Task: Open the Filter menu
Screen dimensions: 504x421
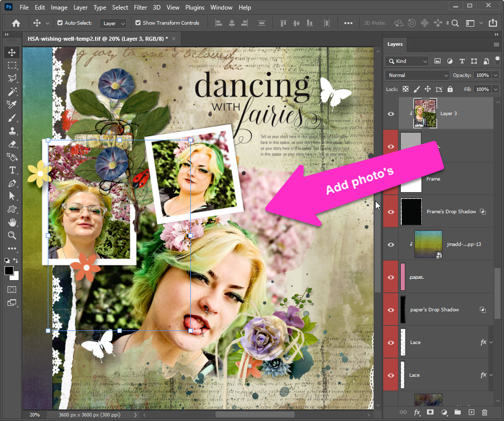Action: click(140, 8)
